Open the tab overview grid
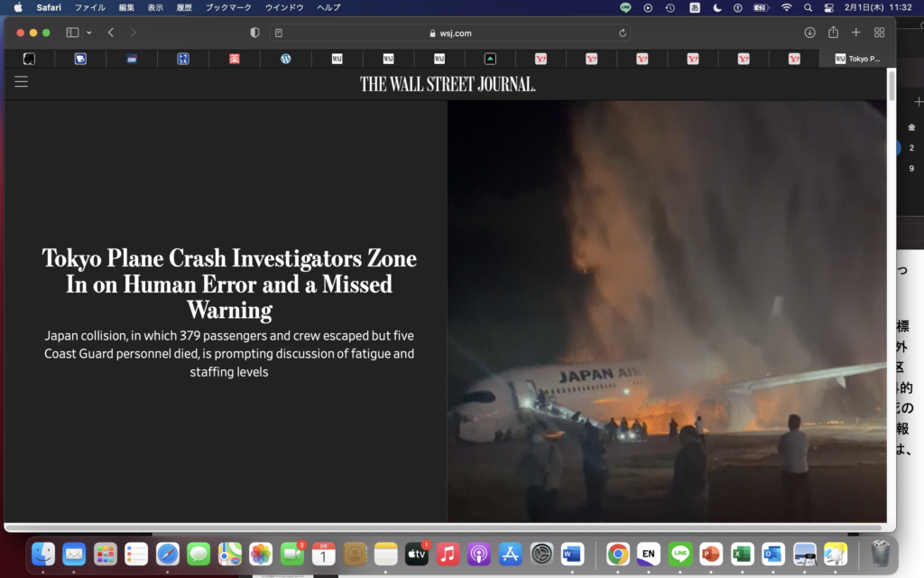924x578 pixels. pyautogui.click(x=880, y=33)
